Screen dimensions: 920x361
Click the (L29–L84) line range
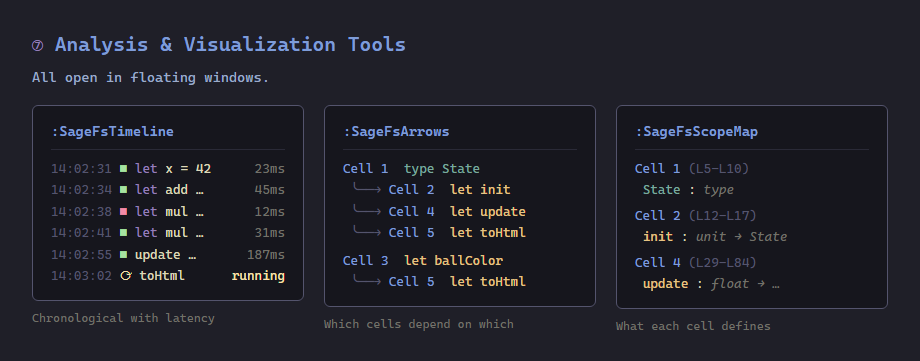(722, 262)
